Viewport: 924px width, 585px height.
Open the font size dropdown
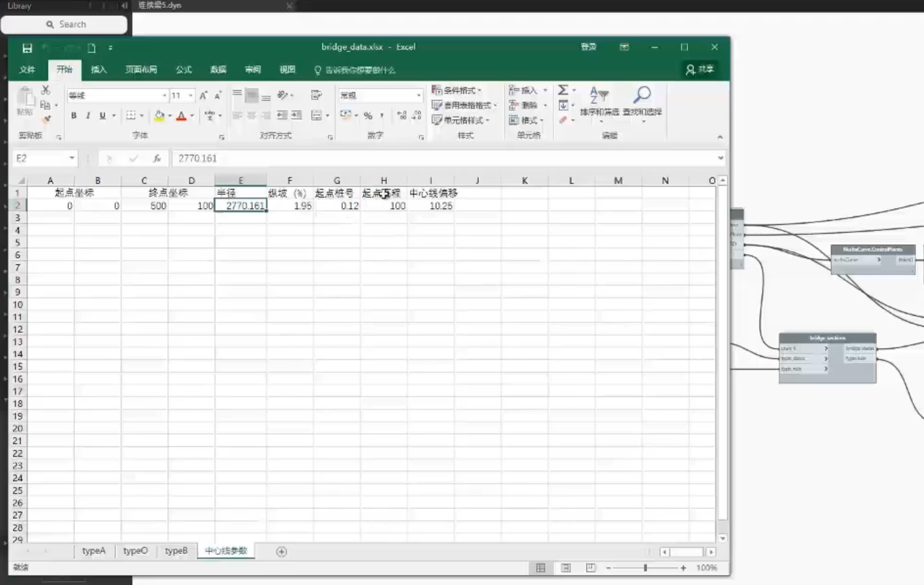[190, 95]
